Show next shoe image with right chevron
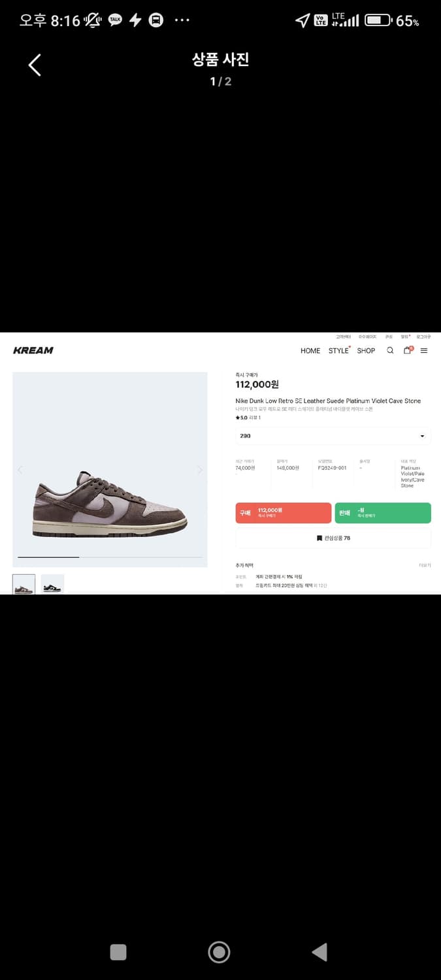Viewport: 441px width, 980px height. (200, 470)
